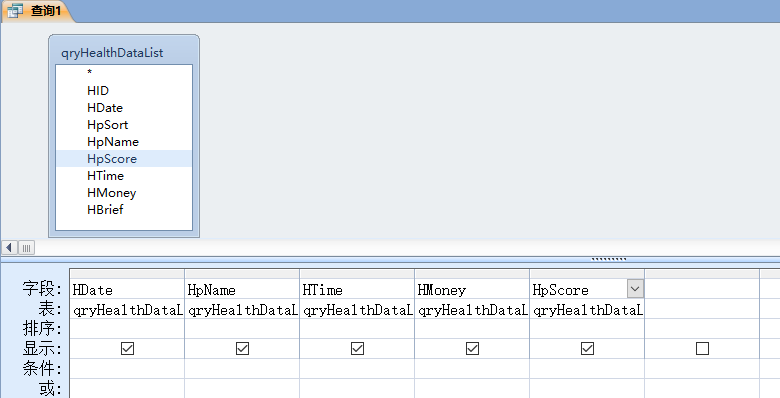Viewport: 780px width, 398px height.
Task: Click 或 cell for HDate column
Action: tap(127, 389)
